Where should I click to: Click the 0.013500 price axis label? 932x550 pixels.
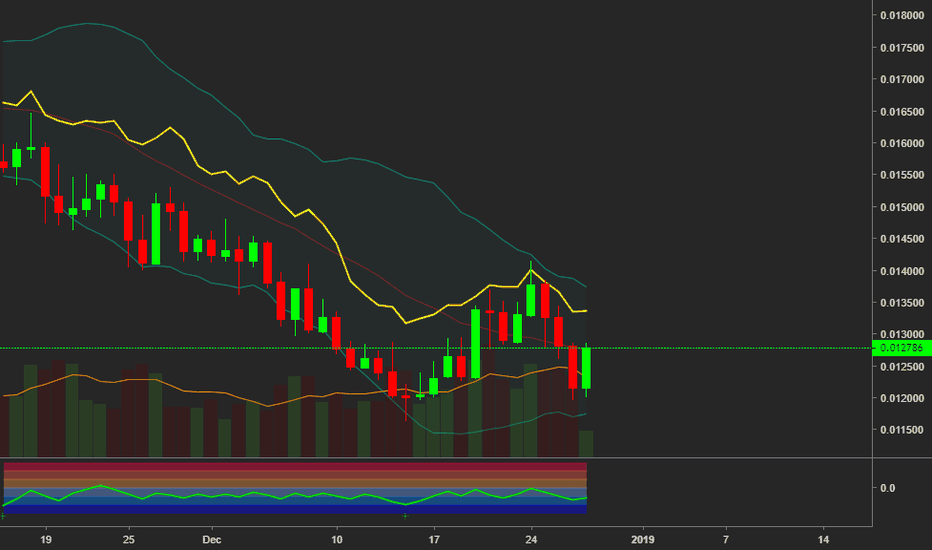coord(902,303)
